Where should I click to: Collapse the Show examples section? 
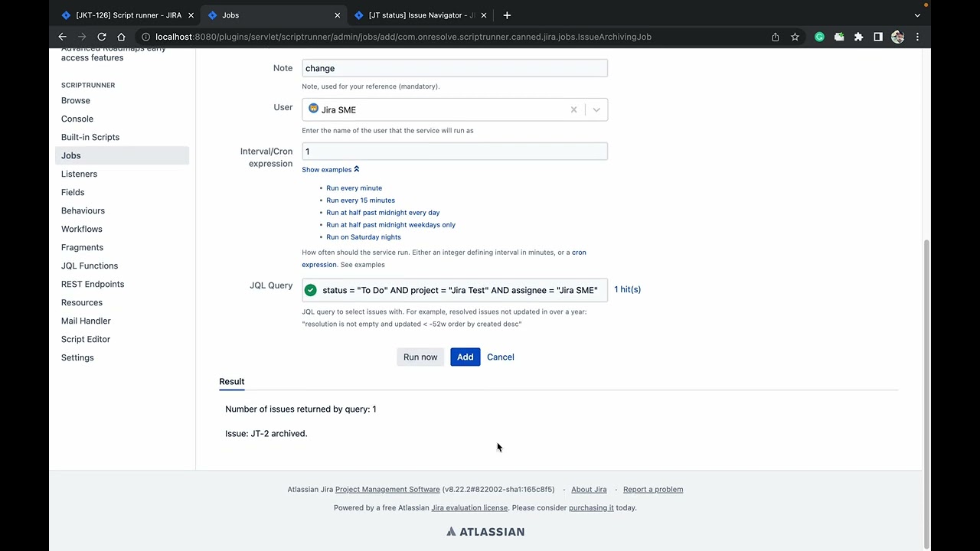331,170
